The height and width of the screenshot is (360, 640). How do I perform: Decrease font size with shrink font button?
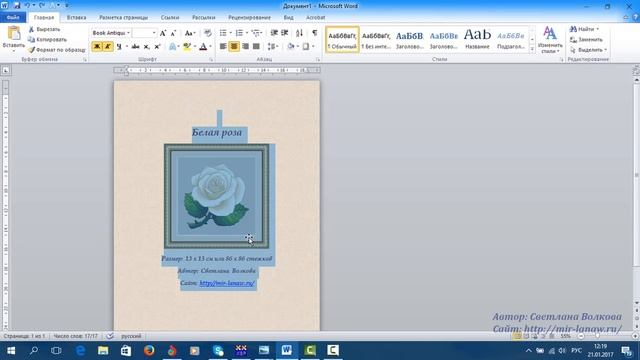click(173, 33)
